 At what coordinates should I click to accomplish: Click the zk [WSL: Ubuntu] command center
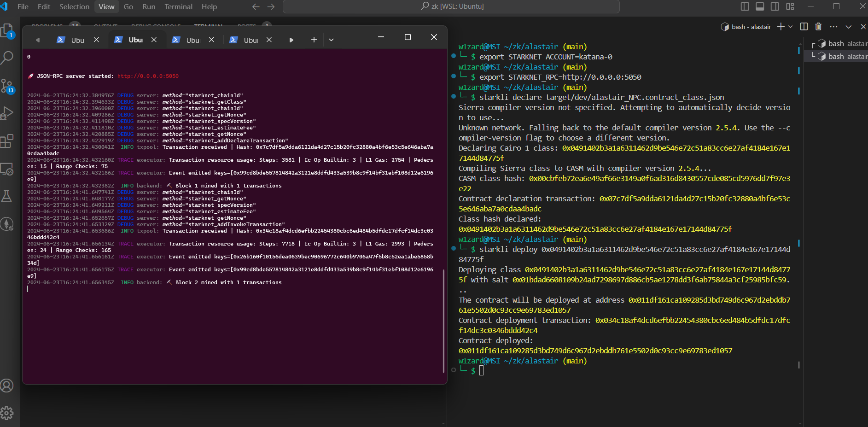coord(451,6)
